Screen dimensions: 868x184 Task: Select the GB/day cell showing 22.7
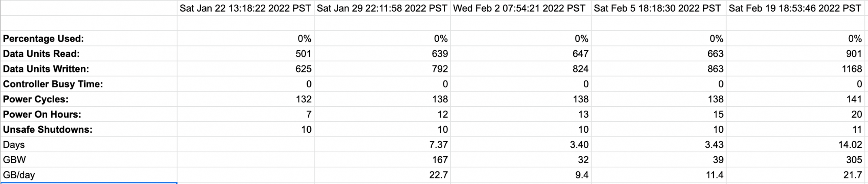tap(382, 175)
